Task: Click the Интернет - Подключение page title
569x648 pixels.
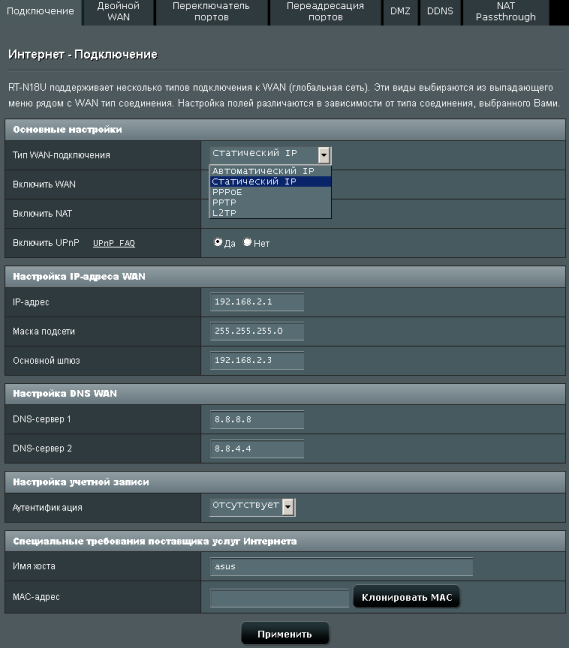Action: (x=83, y=54)
